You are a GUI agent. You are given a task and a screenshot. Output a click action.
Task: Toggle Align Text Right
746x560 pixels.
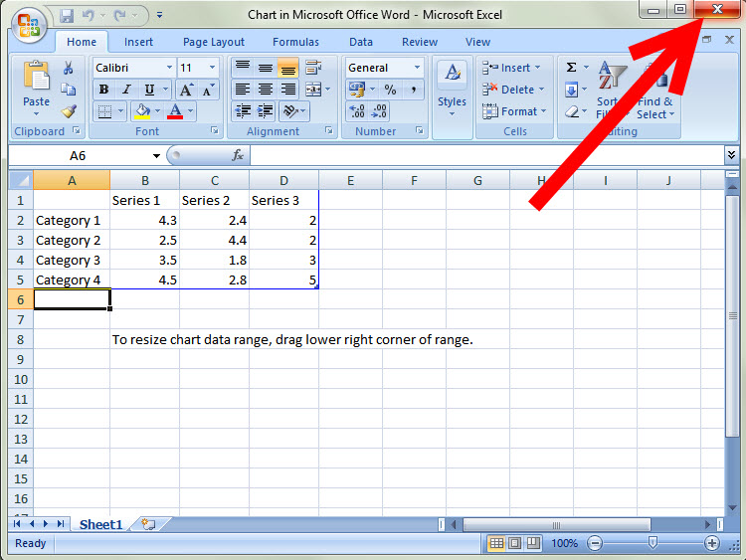[x=287, y=90]
